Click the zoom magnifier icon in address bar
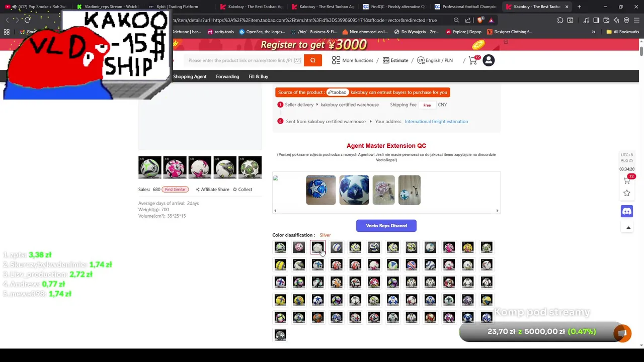The width and height of the screenshot is (644, 362). coord(456,20)
